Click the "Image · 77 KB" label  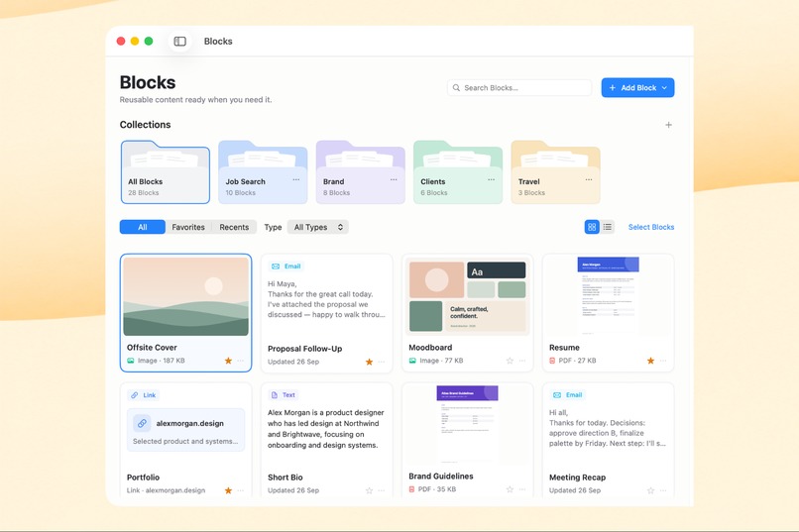pyautogui.click(x=441, y=361)
